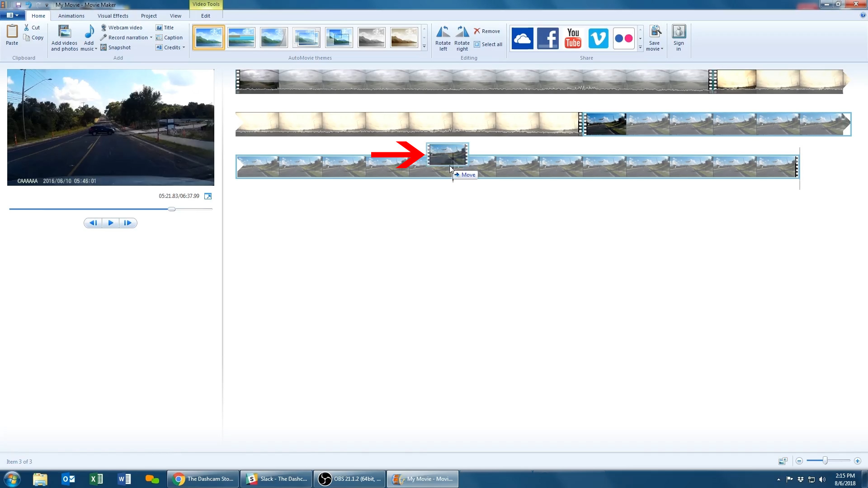
Task: Switch to Animations tab
Action: tap(71, 16)
